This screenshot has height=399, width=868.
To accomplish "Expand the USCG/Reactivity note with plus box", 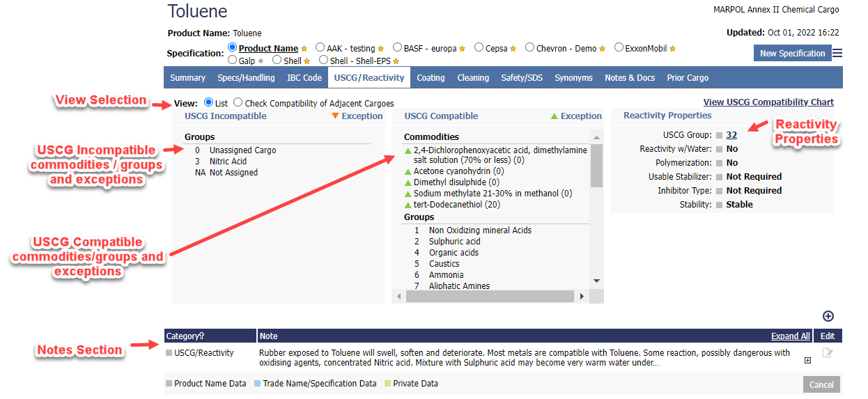I will pyautogui.click(x=807, y=360).
